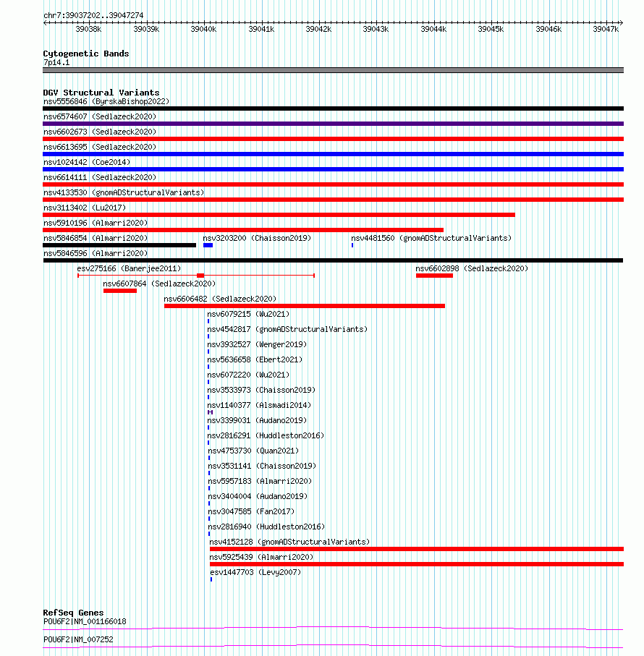Image resolution: width=644 pixels, height=656 pixels.
Task: Click nsv4753730 (Quan2021) label
Action: click(253, 451)
